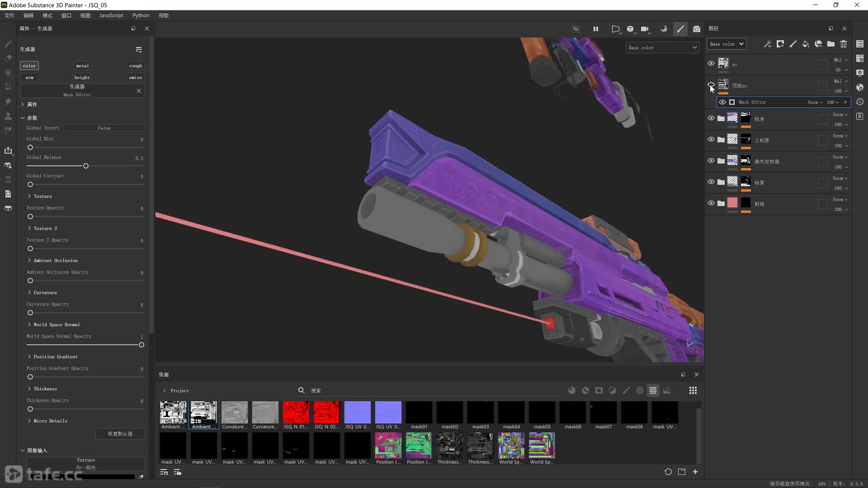Click the 恢复默认值 reset button
868x488 pixels.
[x=120, y=434]
